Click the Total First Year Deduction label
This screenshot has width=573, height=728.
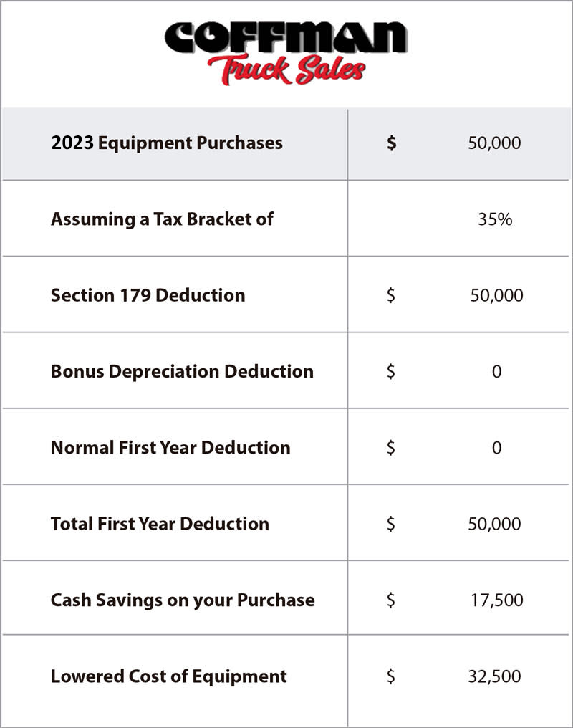160,524
